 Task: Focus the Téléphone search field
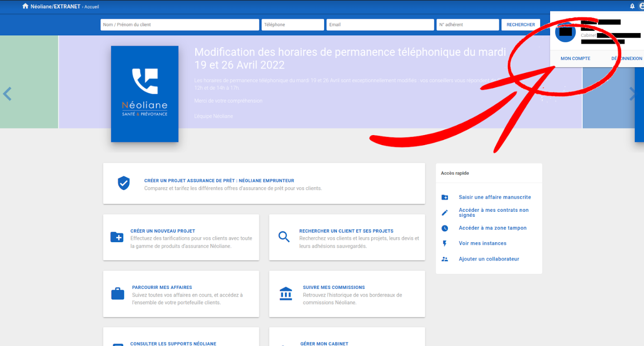click(x=292, y=24)
